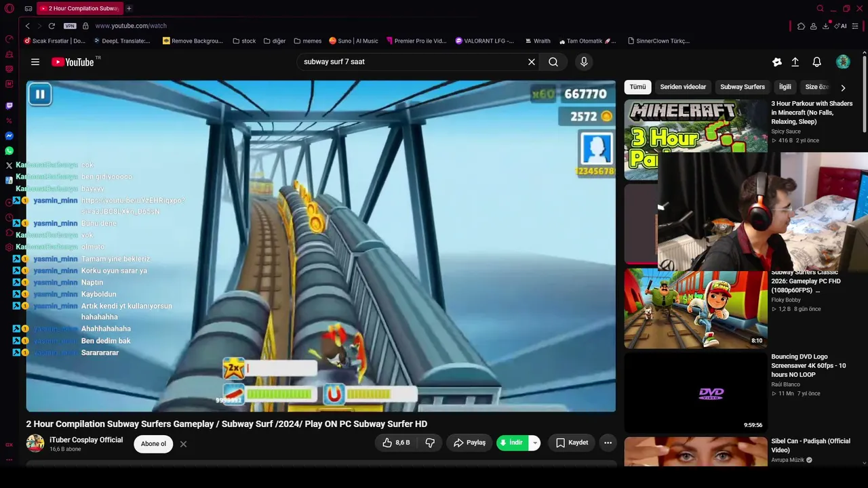Show more filter chips with arrow

point(843,87)
